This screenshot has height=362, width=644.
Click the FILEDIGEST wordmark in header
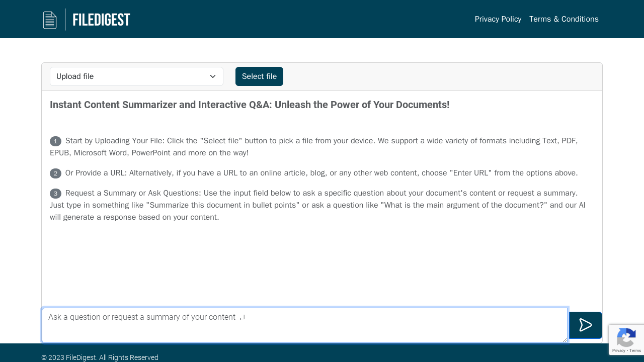coord(101,20)
